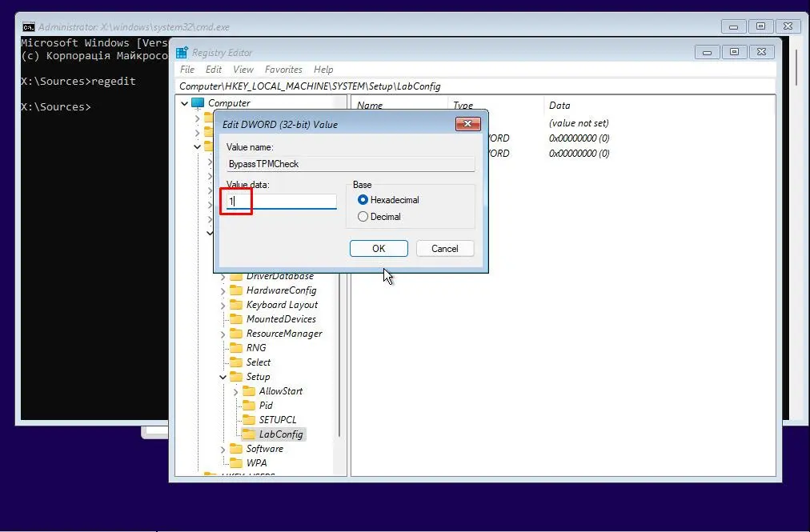Click the Registry Editor title bar icon

pos(182,53)
